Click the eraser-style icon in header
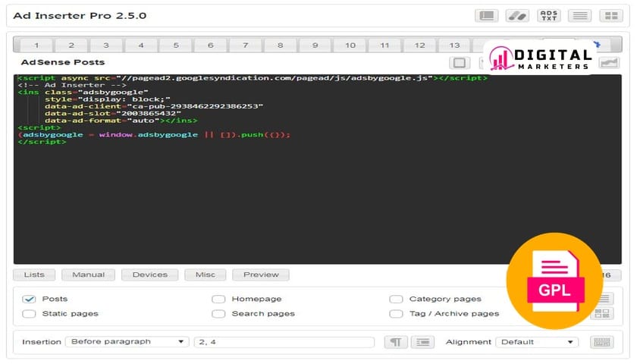Viewport: 637px width, 364px height. point(517,15)
